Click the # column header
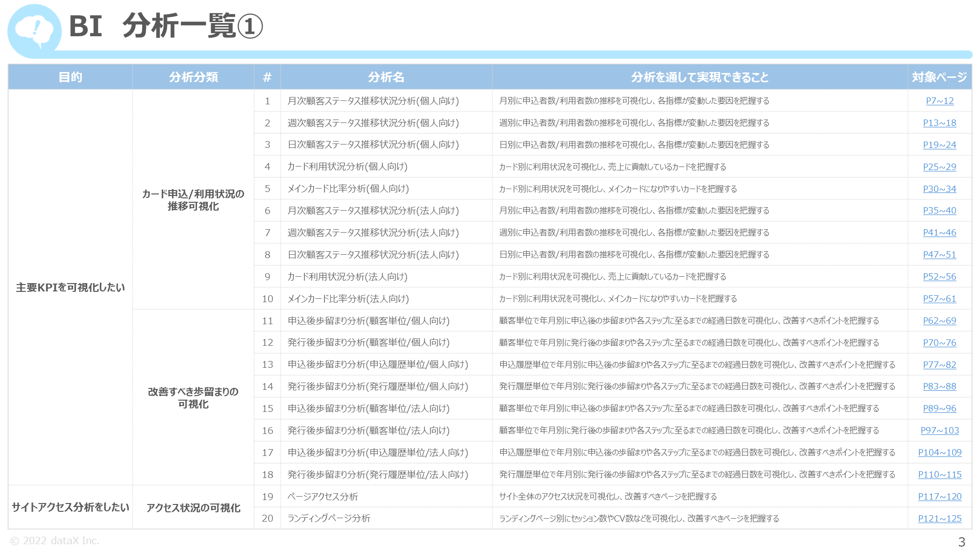 click(267, 77)
